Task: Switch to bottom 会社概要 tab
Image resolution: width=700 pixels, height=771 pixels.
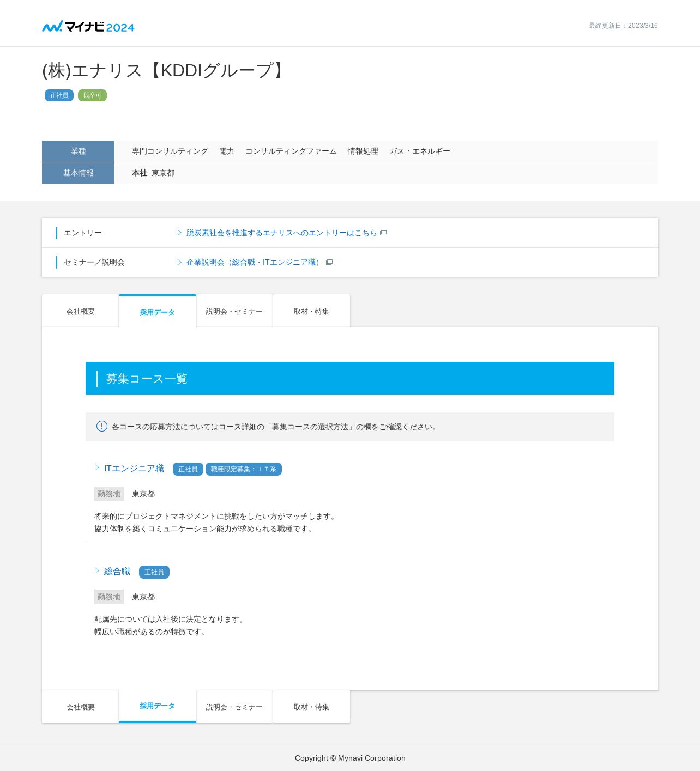Action: tap(80, 707)
